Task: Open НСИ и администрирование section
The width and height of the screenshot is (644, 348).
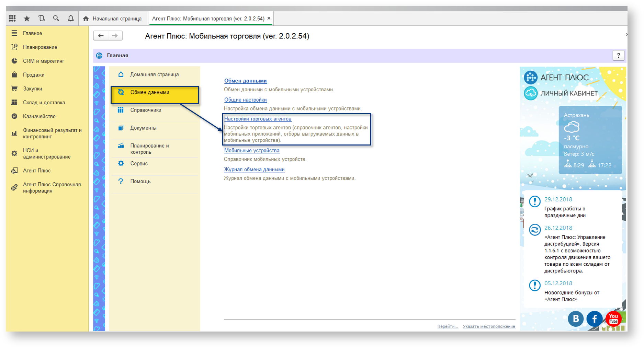Action: click(x=47, y=153)
